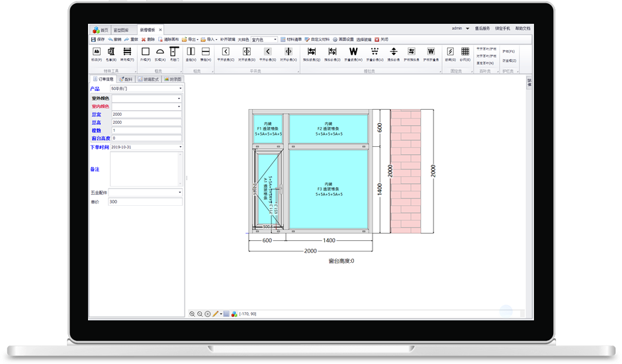
Task: Click the 护栏(F1) guardrail button
Action: [x=509, y=52]
